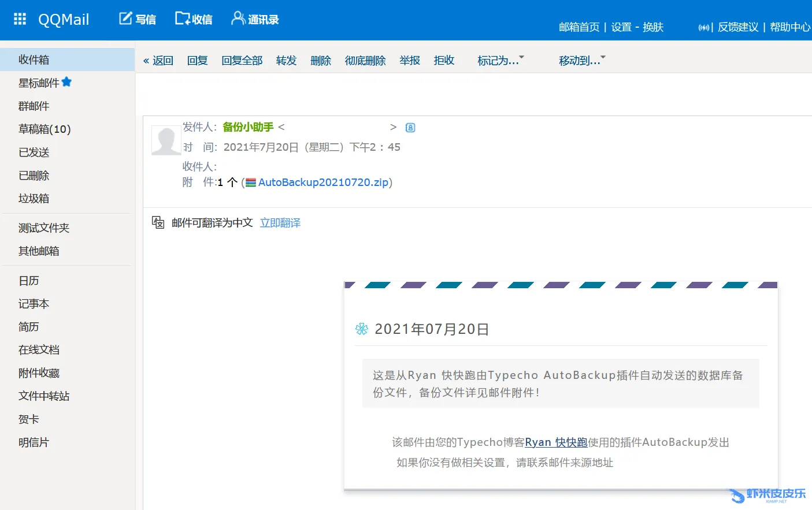Viewport: 812px width, 510px height.
Task: Click 返回 to go back
Action: [x=158, y=61]
